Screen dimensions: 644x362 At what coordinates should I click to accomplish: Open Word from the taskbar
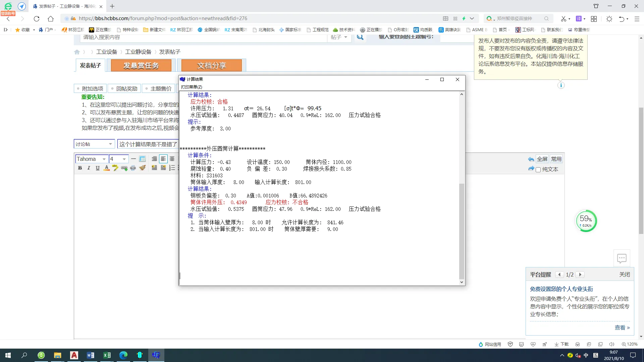tap(90, 355)
